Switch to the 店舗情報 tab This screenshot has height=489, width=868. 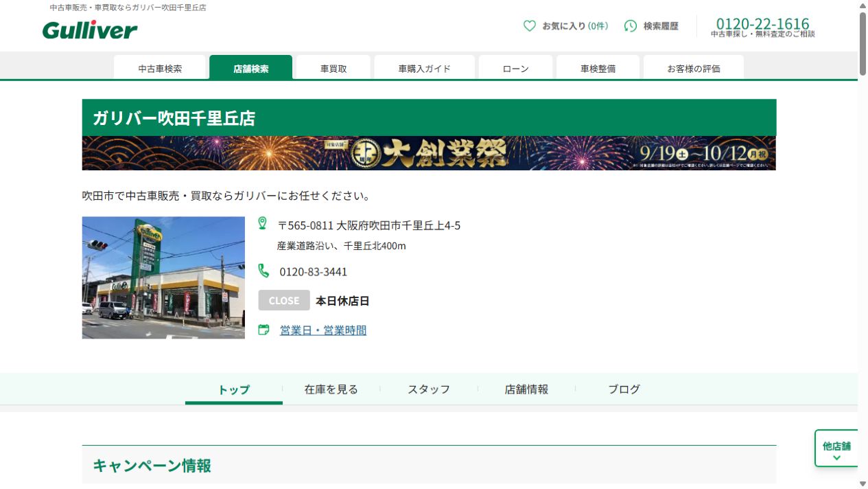(x=526, y=389)
